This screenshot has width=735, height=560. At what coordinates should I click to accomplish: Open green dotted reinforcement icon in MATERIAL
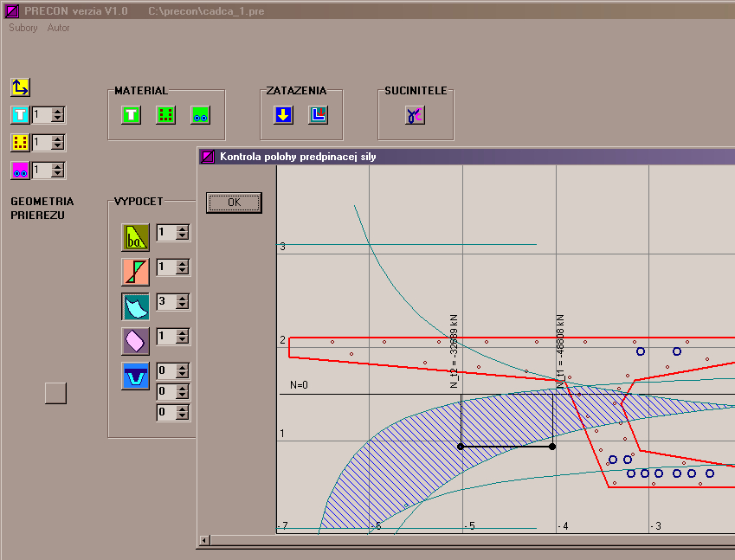click(x=165, y=115)
